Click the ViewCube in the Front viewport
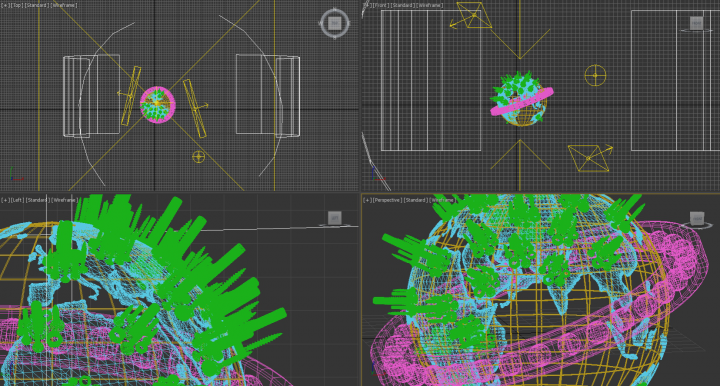Image resolution: width=720 pixels, height=386 pixels. click(x=696, y=23)
